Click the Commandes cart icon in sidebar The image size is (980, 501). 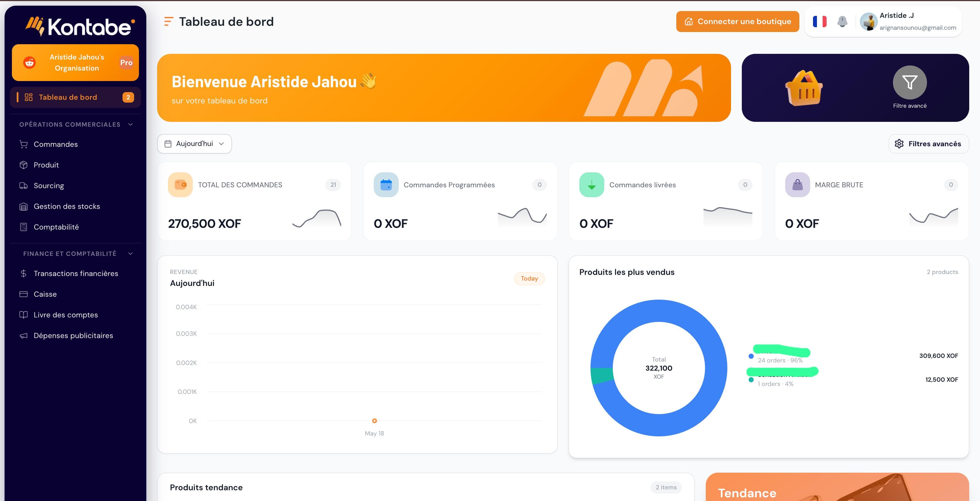coord(24,145)
